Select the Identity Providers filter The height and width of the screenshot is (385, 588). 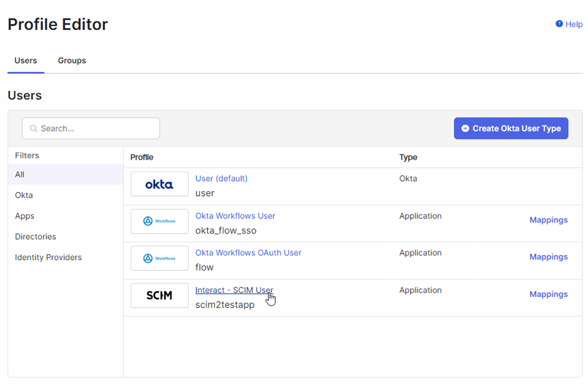point(65,257)
